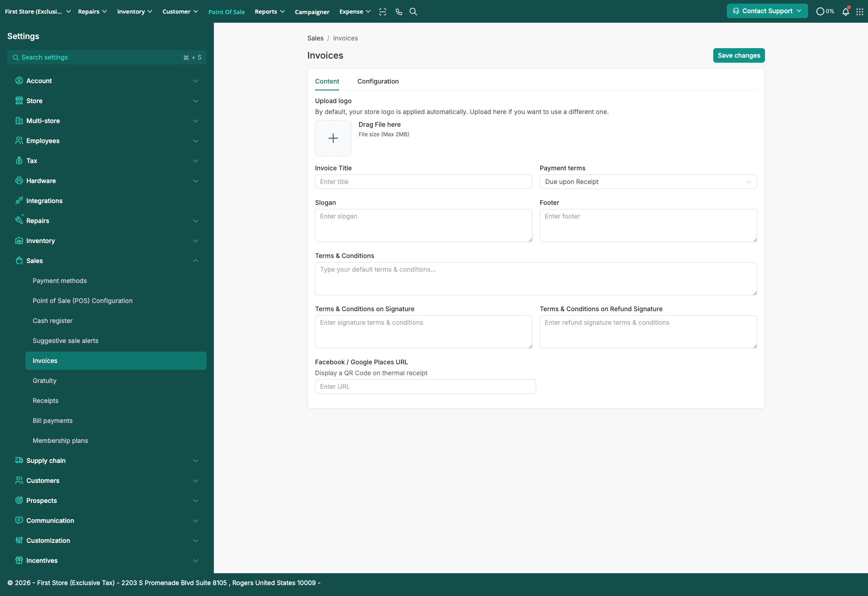Click the phone call icon
This screenshot has width=868, height=596.
point(399,12)
